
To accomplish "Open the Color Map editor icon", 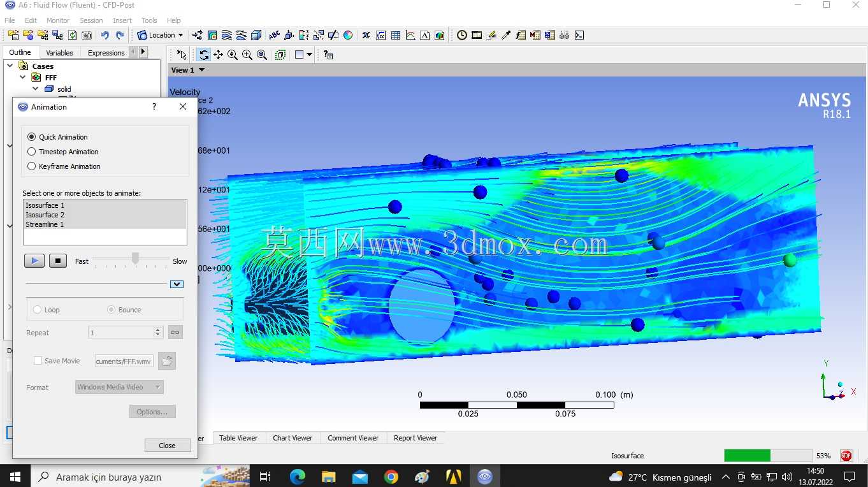I will tap(348, 35).
